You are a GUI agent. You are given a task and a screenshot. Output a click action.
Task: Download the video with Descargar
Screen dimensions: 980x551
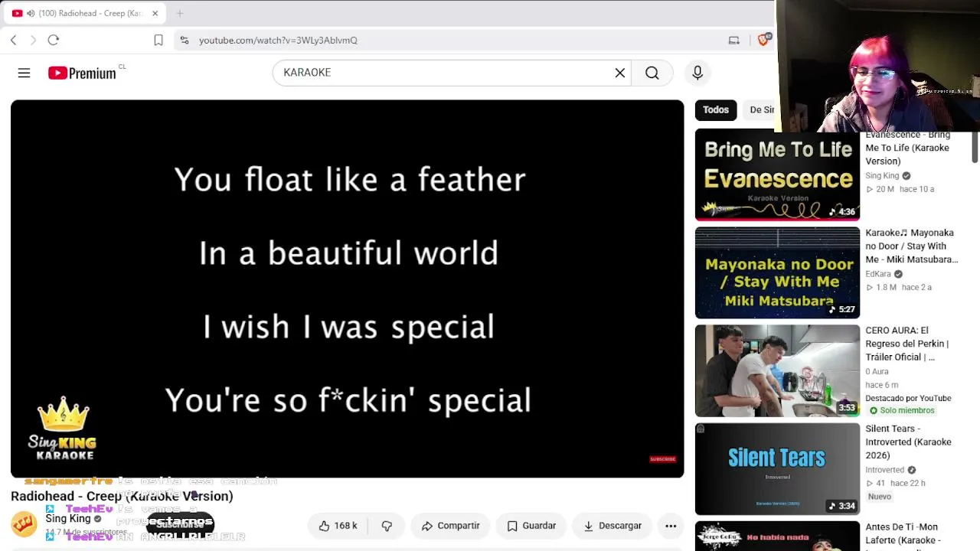(x=612, y=526)
